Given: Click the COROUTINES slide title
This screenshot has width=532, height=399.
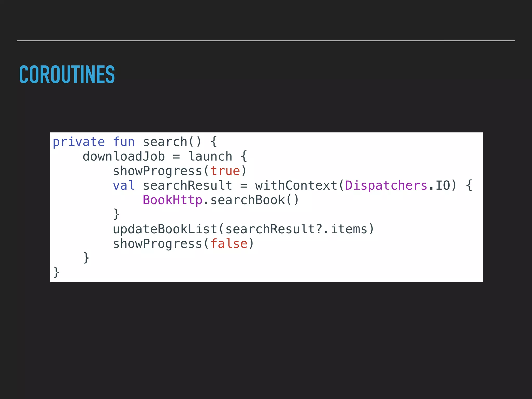Looking at the screenshot, I should (x=67, y=75).
